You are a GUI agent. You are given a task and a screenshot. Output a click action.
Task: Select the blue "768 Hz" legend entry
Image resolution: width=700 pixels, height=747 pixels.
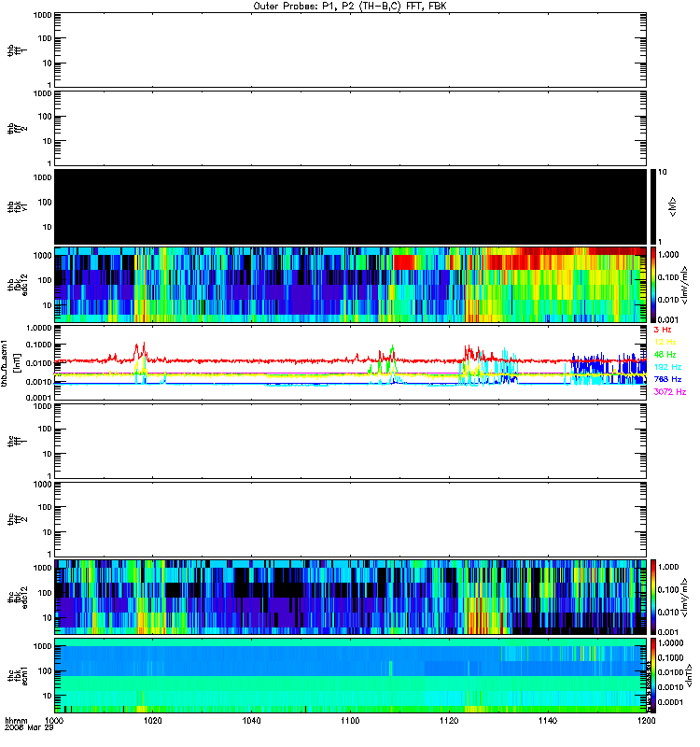[667, 379]
